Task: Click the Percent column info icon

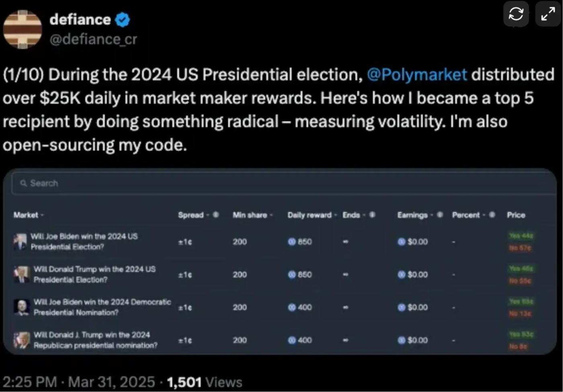Action: (492, 215)
